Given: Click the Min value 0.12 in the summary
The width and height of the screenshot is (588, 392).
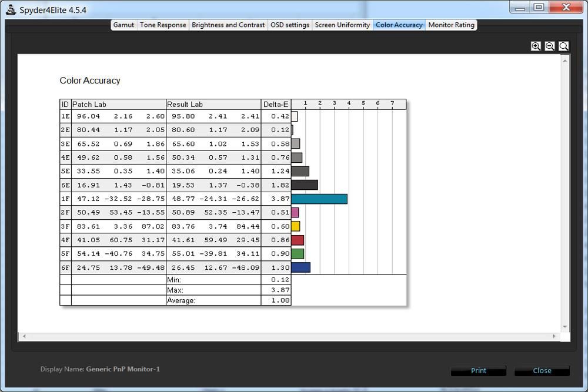Looking at the screenshot, I should (x=280, y=280).
